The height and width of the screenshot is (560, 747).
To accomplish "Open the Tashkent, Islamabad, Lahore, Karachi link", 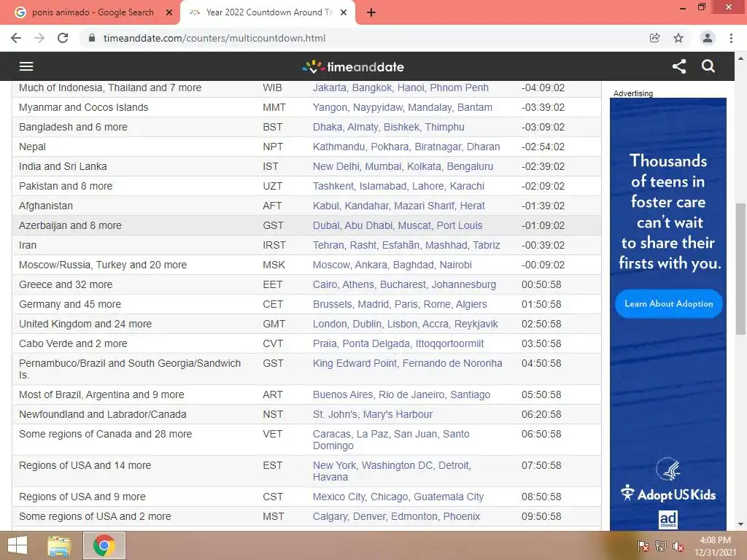I will point(399,186).
